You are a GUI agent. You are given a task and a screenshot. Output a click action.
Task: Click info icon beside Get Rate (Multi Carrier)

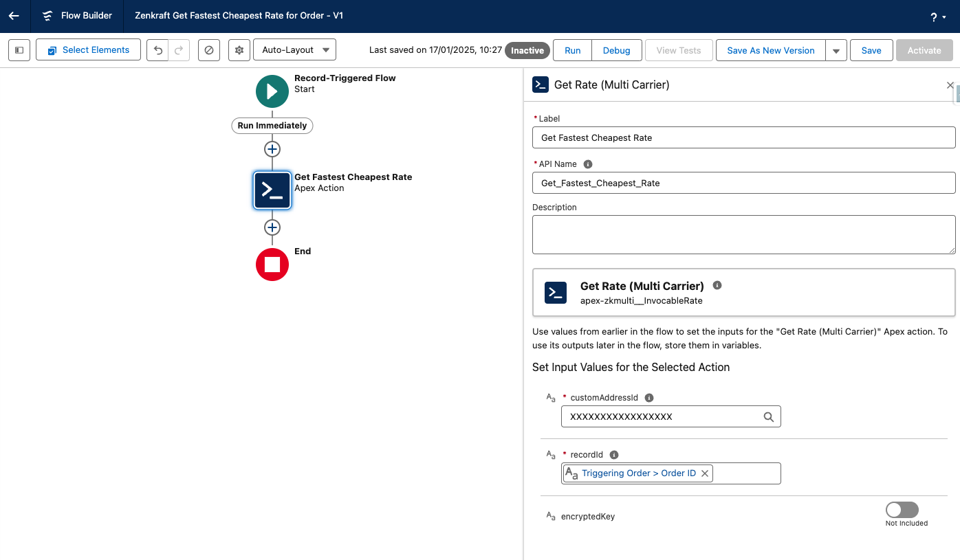(x=717, y=285)
